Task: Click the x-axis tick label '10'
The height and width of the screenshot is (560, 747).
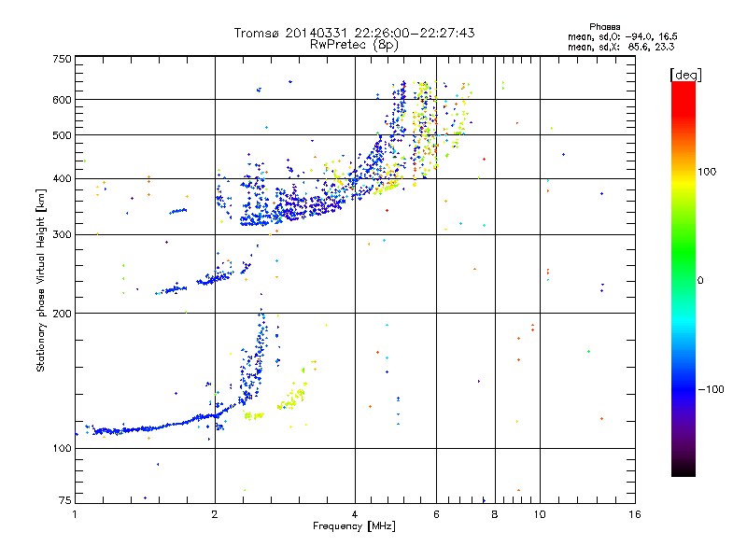Action: pos(540,514)
